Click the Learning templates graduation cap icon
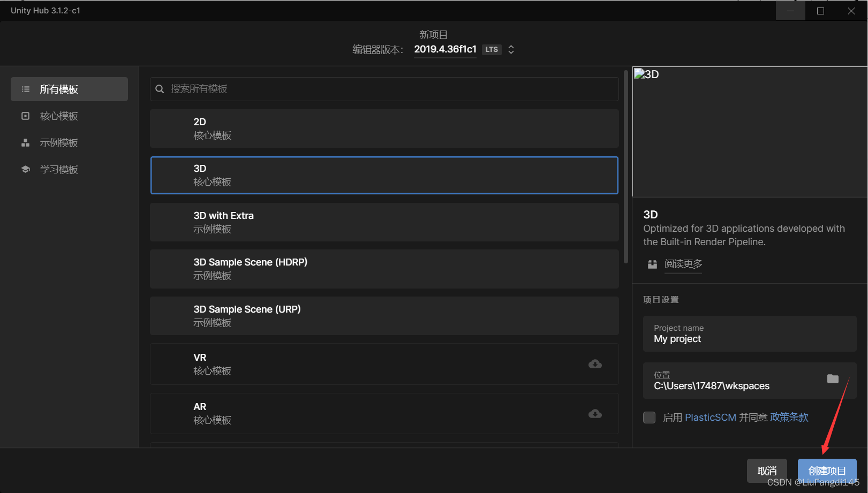The width and height of the screenshot is (868, 493). (25, 169)
